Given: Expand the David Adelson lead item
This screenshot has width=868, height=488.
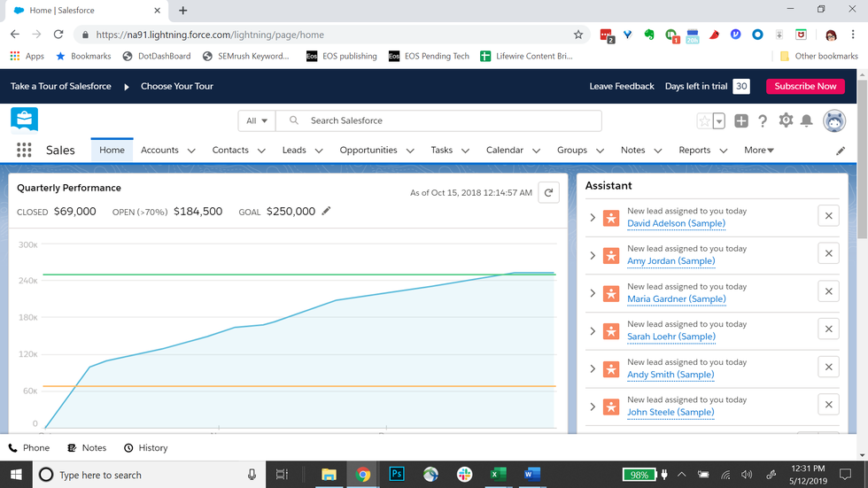Looking at the screenshot, I should (x=593, y=218).
